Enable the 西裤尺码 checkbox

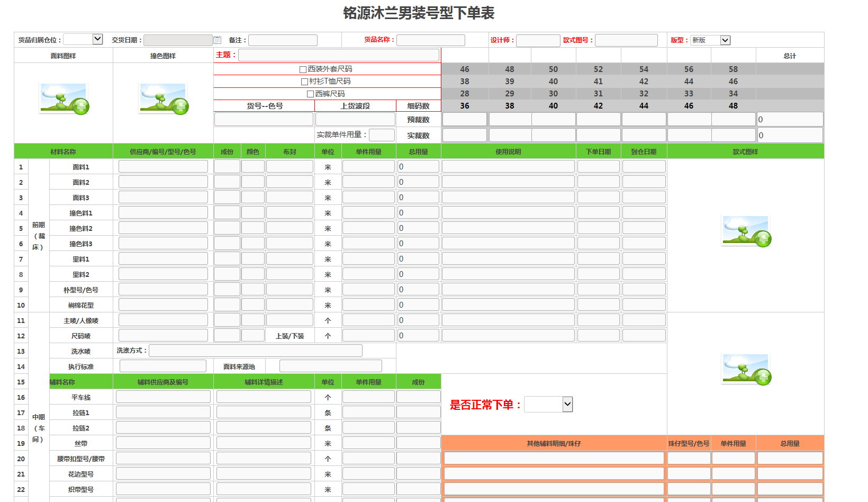(311, 94)
